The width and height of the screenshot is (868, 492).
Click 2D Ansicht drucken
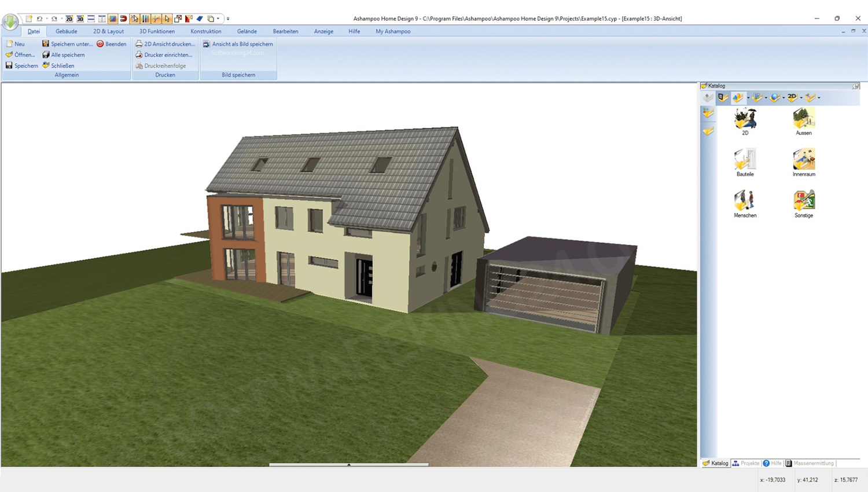165,44
